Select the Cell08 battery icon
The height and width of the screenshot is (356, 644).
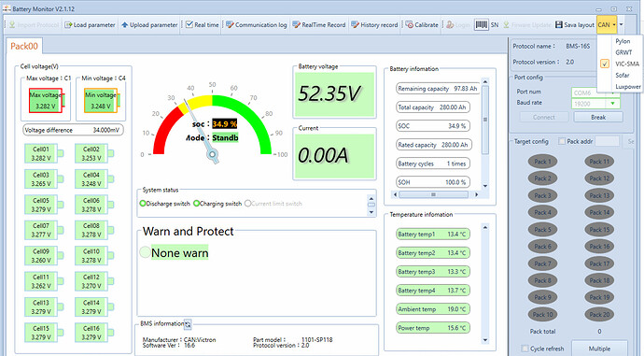tap(93, 230)
